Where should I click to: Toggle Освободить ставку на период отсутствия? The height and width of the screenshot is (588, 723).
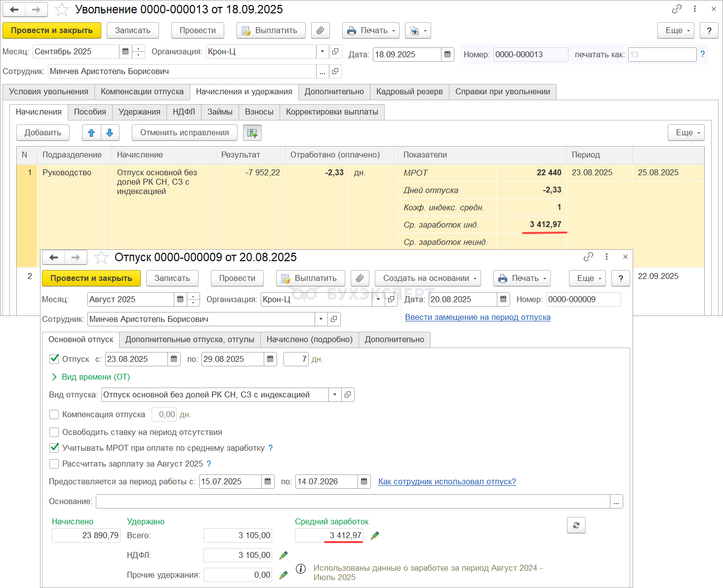(x=54, y=432)
